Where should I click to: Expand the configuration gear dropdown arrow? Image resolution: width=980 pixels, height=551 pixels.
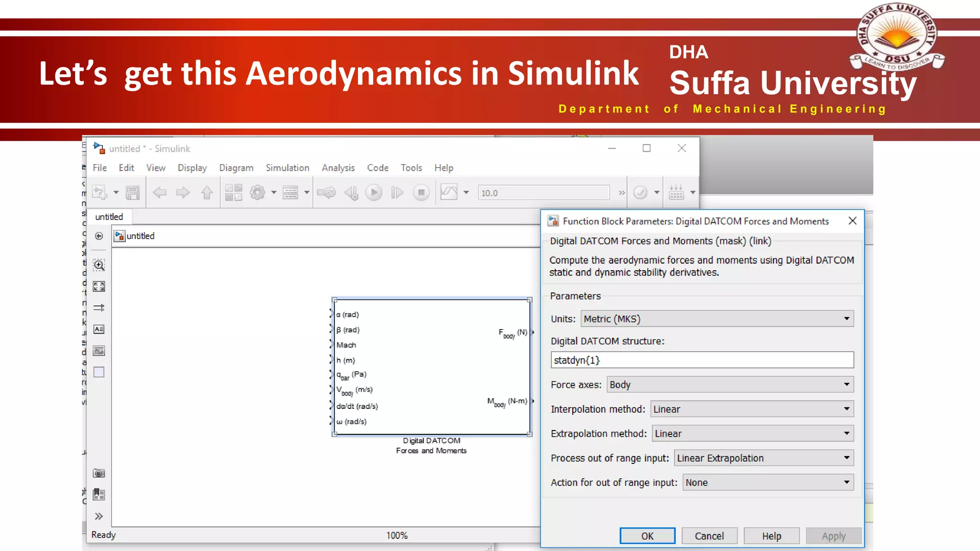point(274,192)
